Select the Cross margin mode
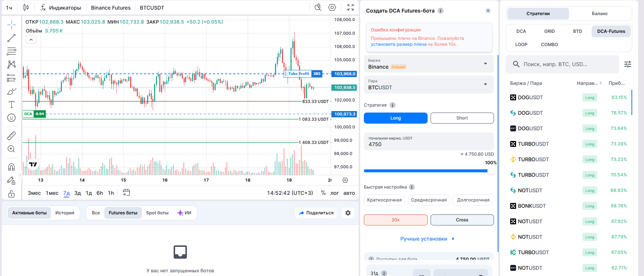Screen dimensions: 644x276 (462, 220)
